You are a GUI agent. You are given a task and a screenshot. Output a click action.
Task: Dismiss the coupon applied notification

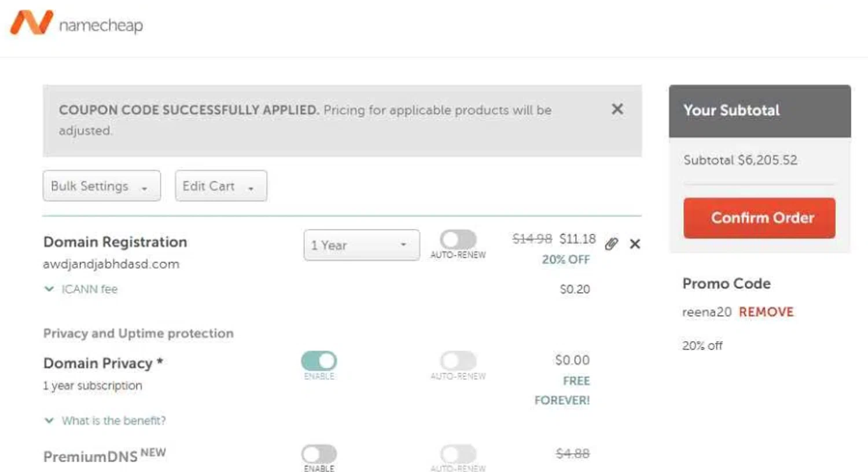click(617, 109)
